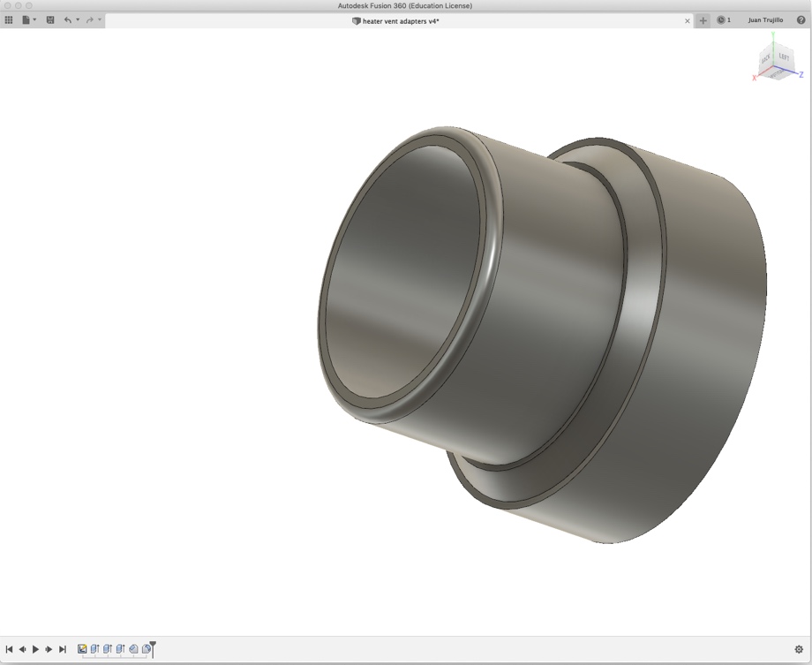The height and width of the screenshot is (665, 812).
Task: Jump to the beginning of the timeline
Action: pos(9,649)
